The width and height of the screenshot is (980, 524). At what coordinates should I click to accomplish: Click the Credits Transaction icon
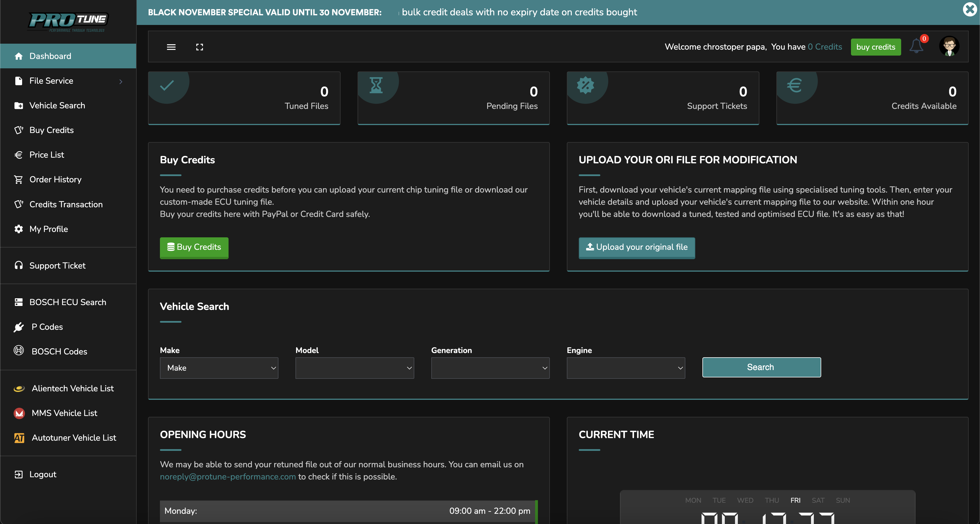pos(19,204)
